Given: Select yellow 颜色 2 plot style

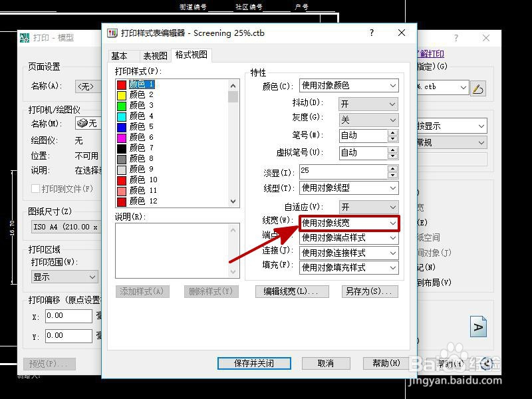Looking at the screenshot, I should click(136, 94).
